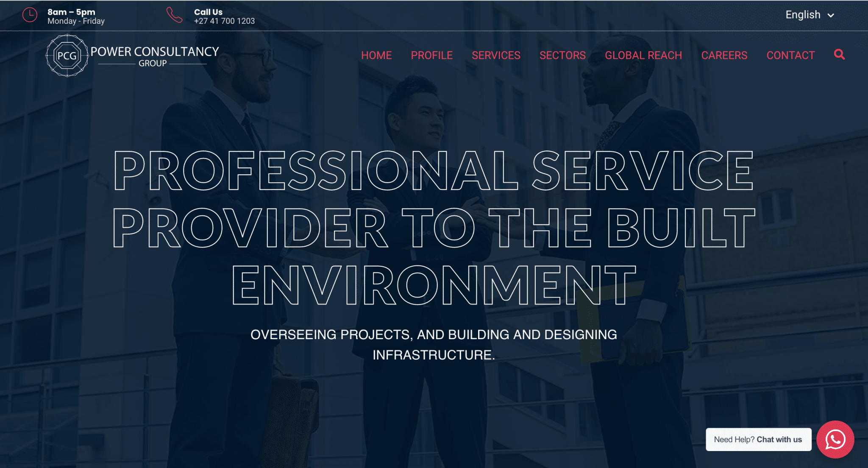This screenshot has height=468, width=868.
Task: Expand the GLOBAL REACH menu section
Action: (643, 56)
